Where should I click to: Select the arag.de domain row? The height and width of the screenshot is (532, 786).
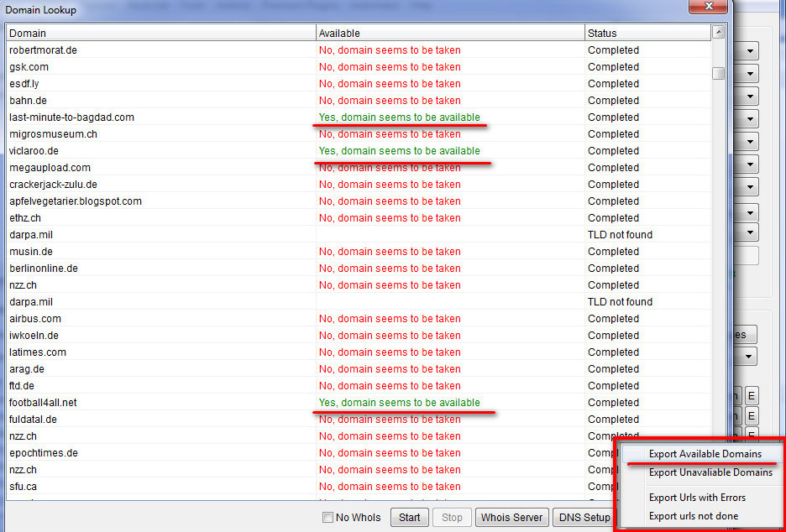point(359,368)
